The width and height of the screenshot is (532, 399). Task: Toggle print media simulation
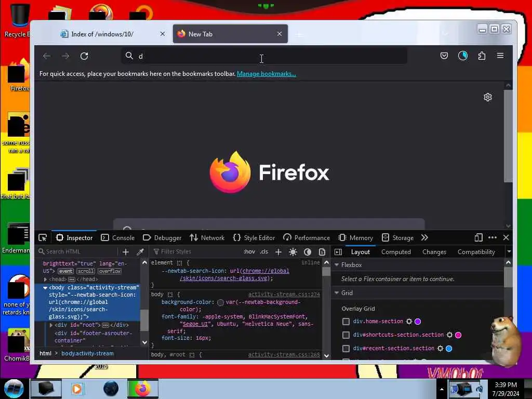(322, 252)
